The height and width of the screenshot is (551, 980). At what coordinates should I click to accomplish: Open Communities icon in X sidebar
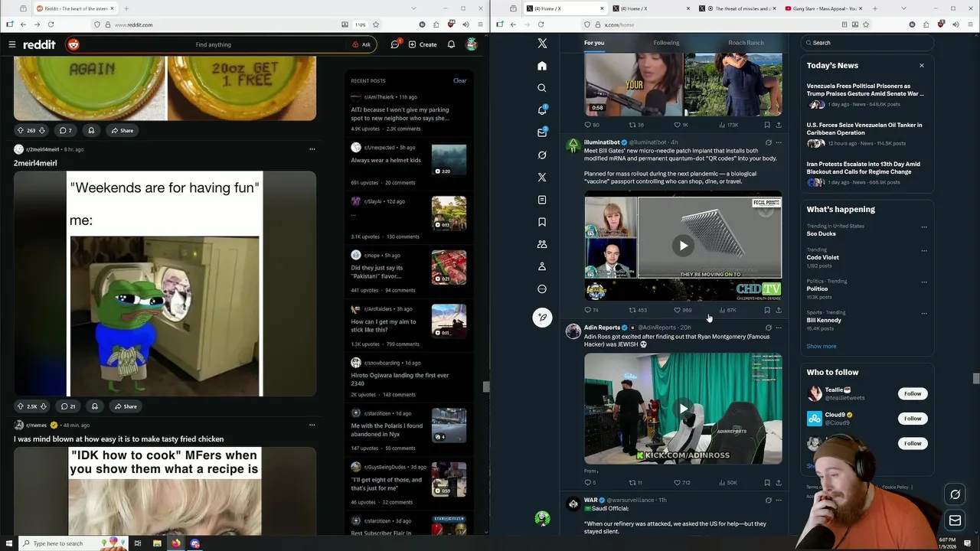coord(542,244)
